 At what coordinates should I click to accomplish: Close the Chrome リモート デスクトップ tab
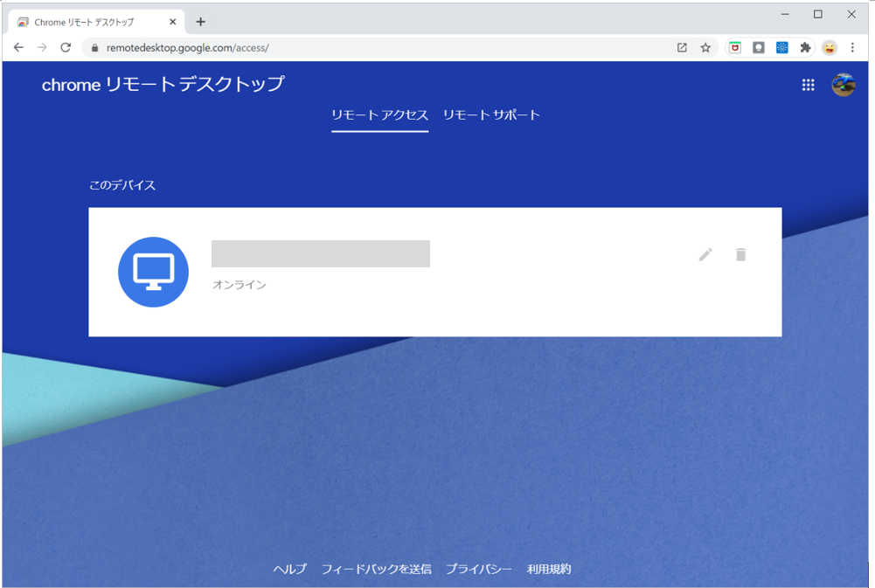coord(172,22)
